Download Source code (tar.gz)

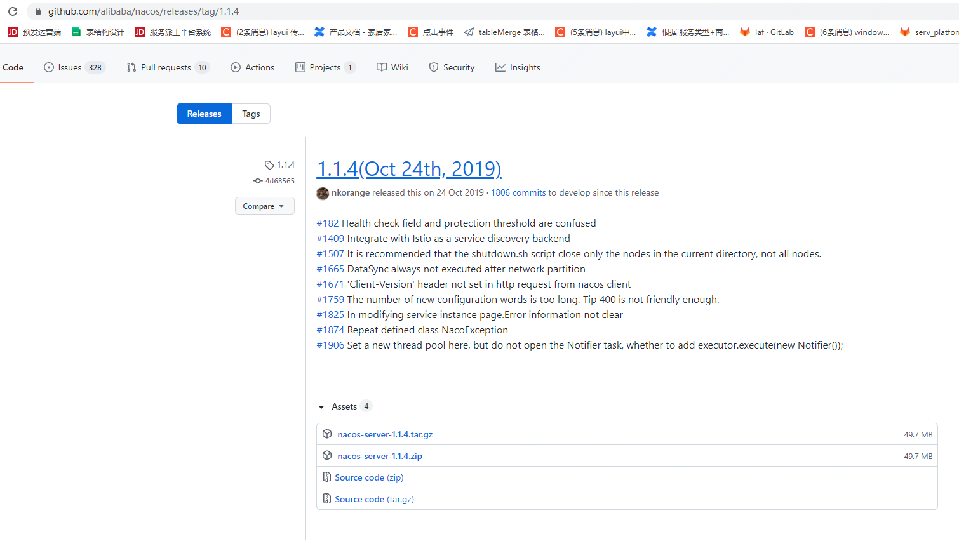[x=374, y=499]
